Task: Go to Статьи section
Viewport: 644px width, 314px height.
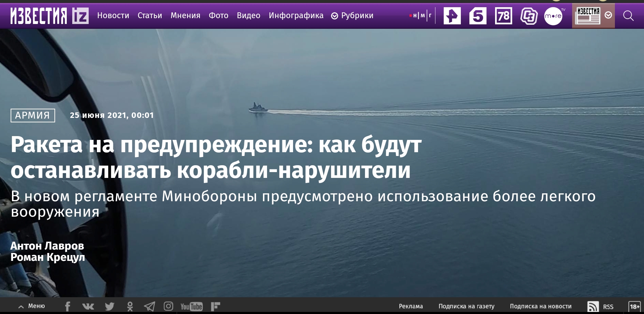Action: point(150,15)
